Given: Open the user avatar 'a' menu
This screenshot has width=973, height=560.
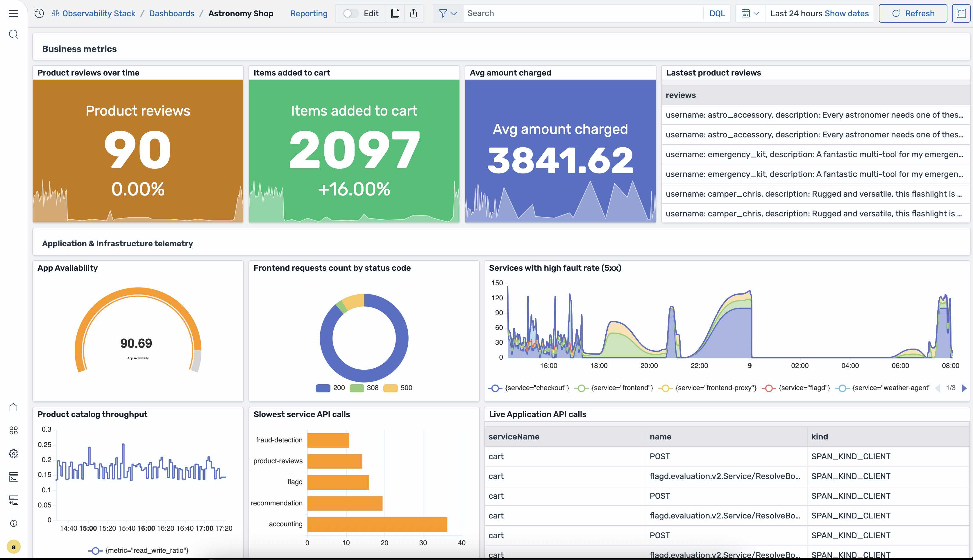Looking at the screenshot, I should click(x=13, y=547).
